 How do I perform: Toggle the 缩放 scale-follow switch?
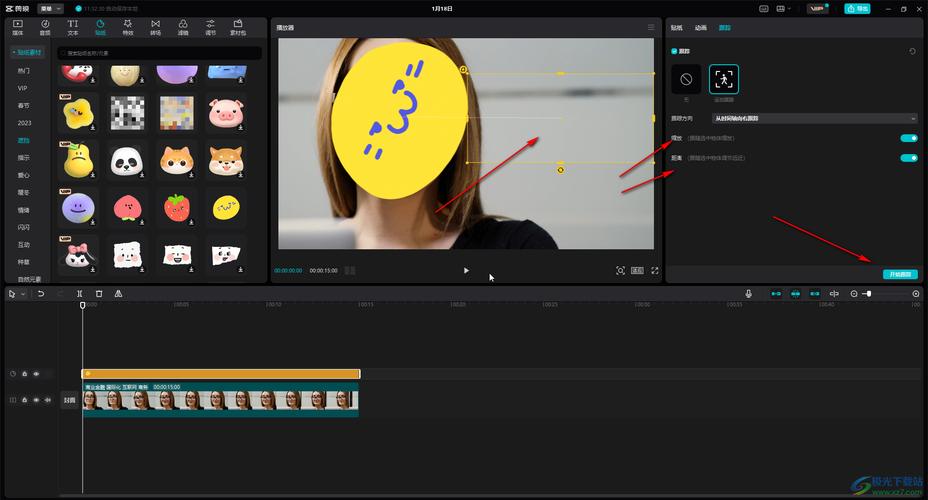[x=908, y=138]
